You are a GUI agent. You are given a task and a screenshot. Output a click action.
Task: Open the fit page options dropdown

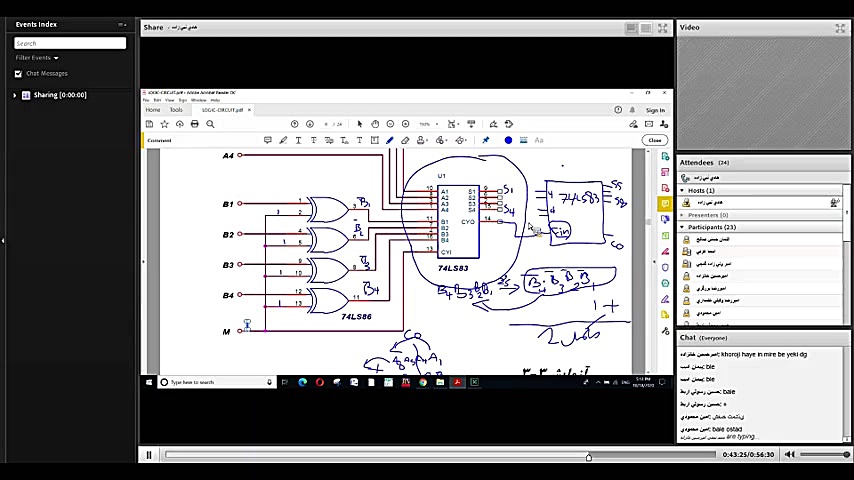coord(453,124)
